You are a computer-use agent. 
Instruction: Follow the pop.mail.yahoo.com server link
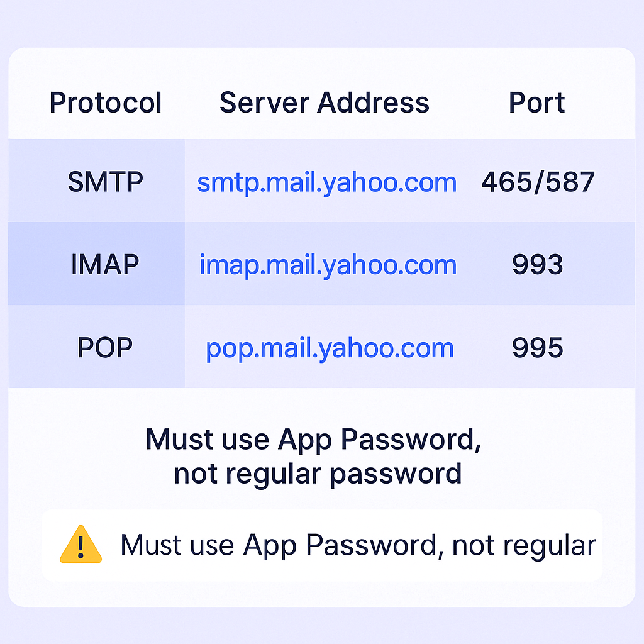coord(330,348)
